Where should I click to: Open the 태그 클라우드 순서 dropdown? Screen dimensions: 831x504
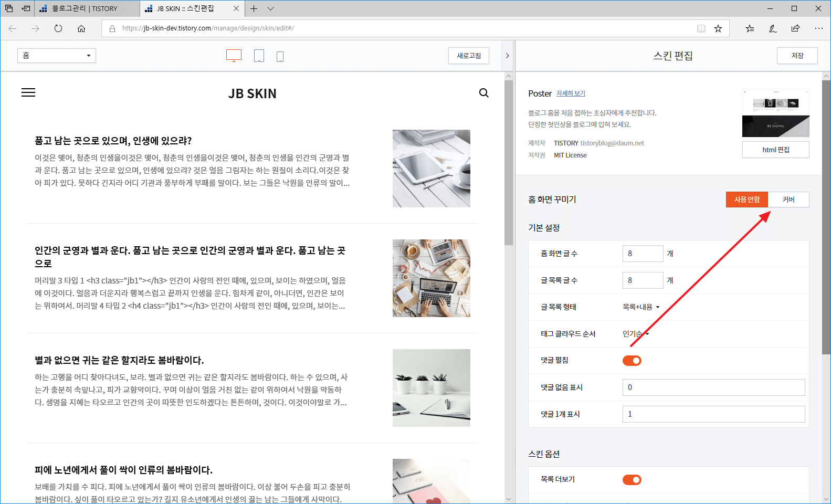tap(636, 334)
